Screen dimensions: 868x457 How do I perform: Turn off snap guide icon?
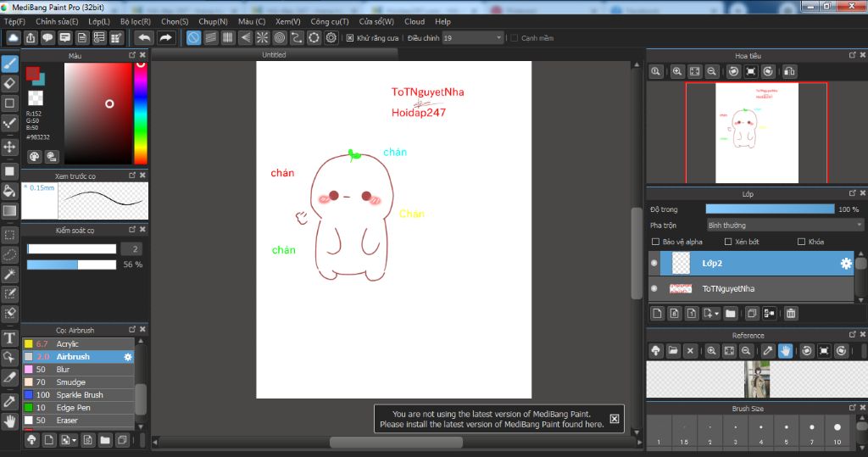(193, 37)
